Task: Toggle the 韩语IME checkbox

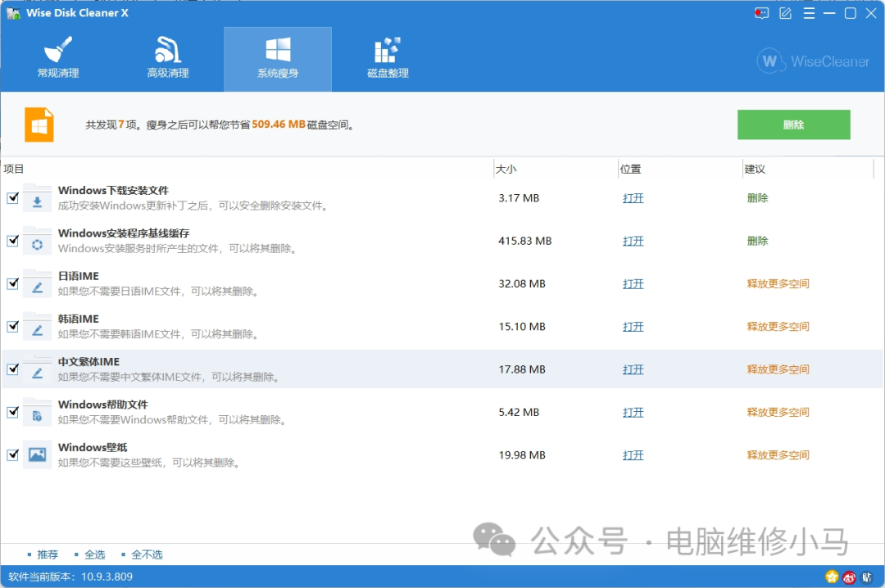Action: (12, 327)
